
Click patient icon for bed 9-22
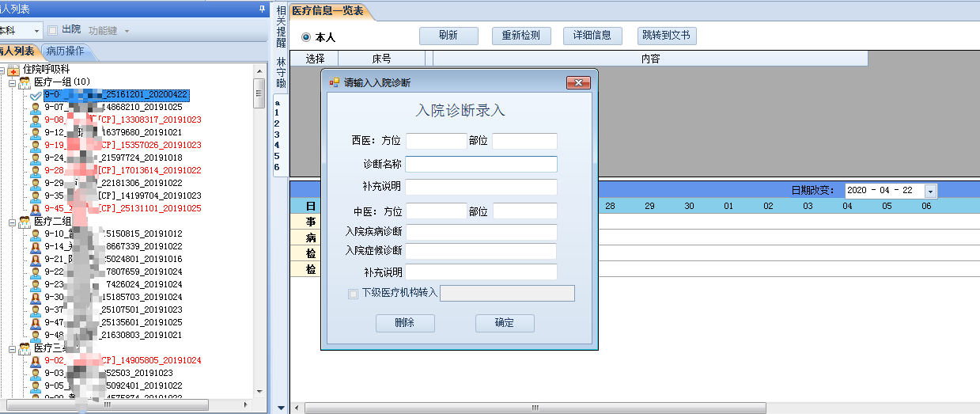(36, 272)
